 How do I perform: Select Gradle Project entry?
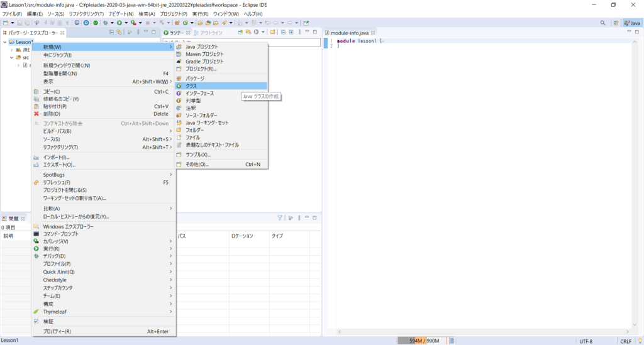[x=221, y=62]
